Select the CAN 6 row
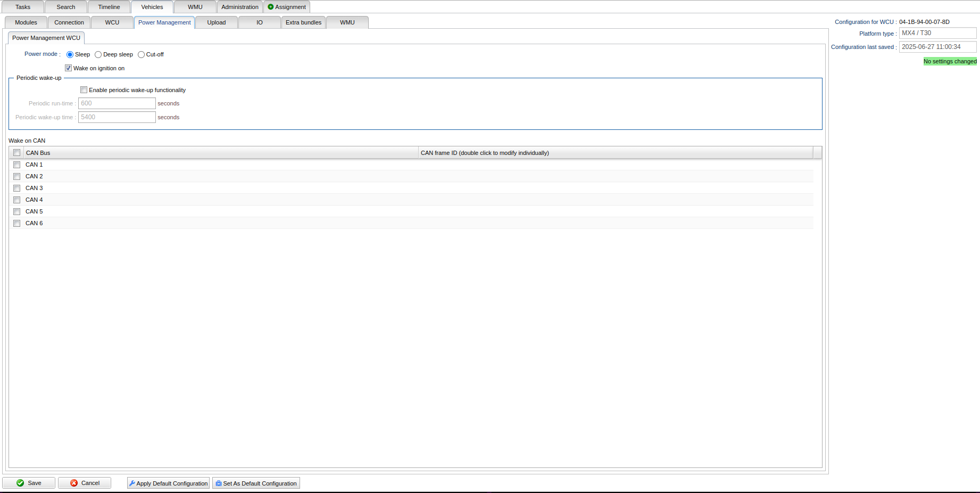 click(213, 224)
